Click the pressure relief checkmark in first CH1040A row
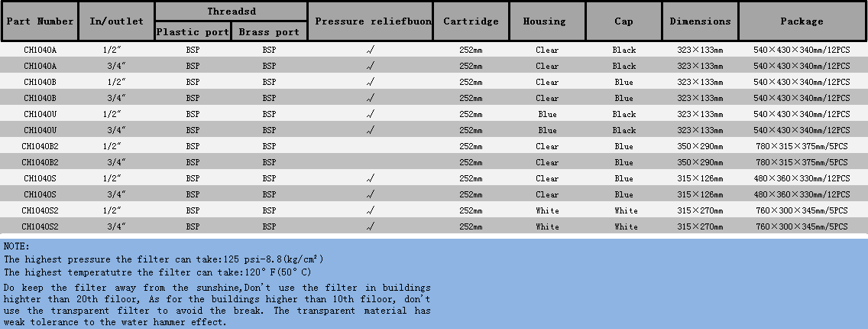Screen dimensions: 868x329 pos(371,50)
